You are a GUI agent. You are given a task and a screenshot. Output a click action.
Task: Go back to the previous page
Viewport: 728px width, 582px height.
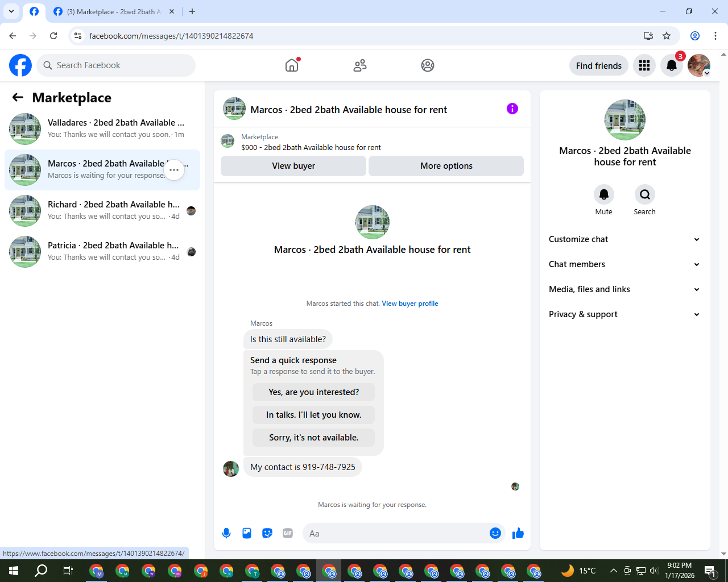pyautogui.click(x=13, y=36)
